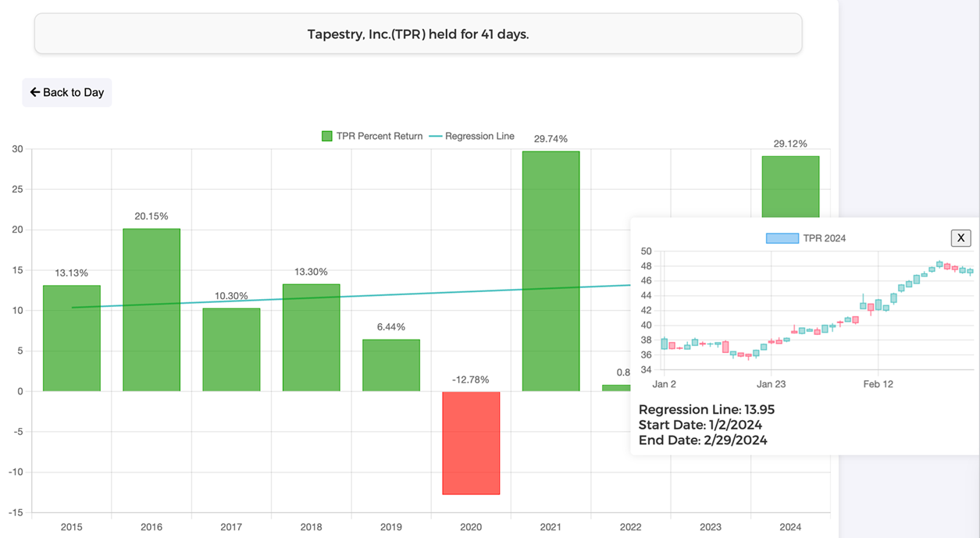Click the Jan 23 axis label in popup
Image resolution: width=980 pixels, height=538 pixels.
click(x=771, y=384)
